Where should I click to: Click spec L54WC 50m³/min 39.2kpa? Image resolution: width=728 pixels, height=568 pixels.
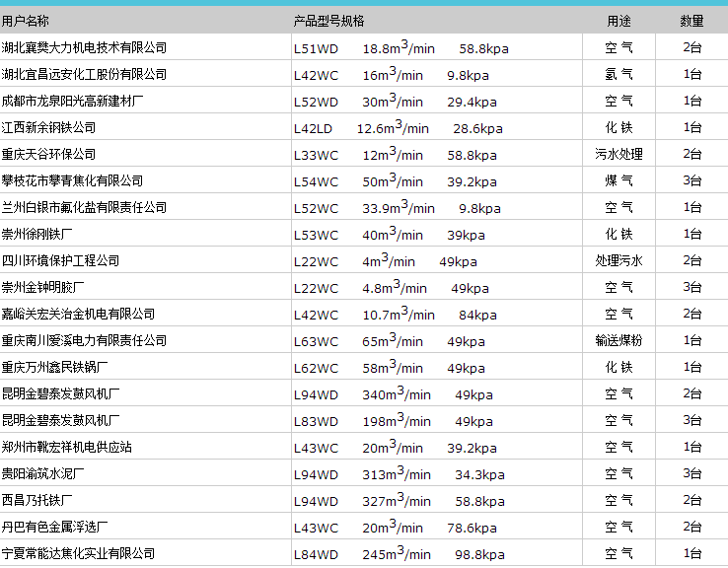click(x=396, y=181)
